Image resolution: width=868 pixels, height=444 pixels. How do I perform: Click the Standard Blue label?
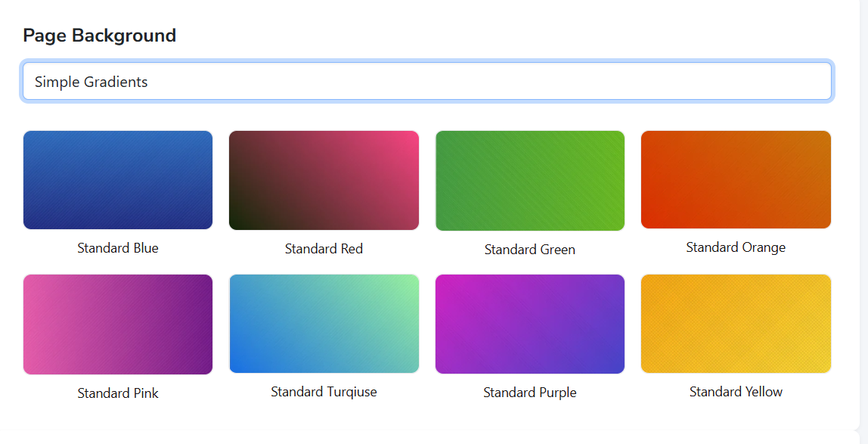[118, 248]
